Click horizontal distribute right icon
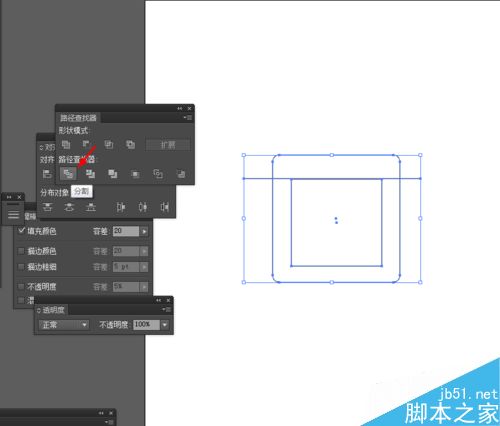This screenshot has height=426, width=500. pos(165,207)
